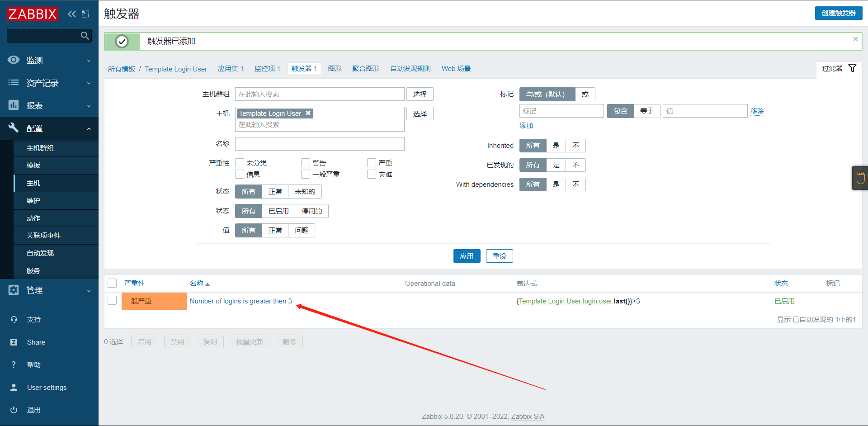Select all triggers header checkbox
The width and height of the screenshot is (868, 426).
[x=112, y=283]
